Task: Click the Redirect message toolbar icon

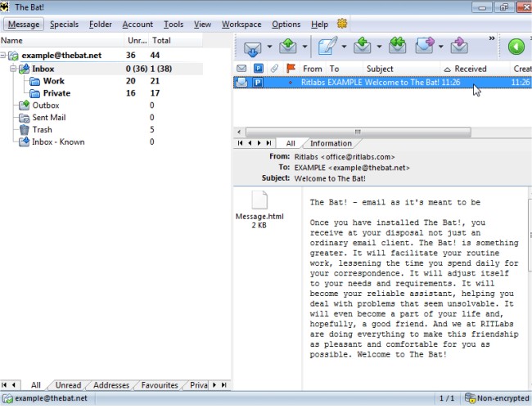Action: click(460, 47)
